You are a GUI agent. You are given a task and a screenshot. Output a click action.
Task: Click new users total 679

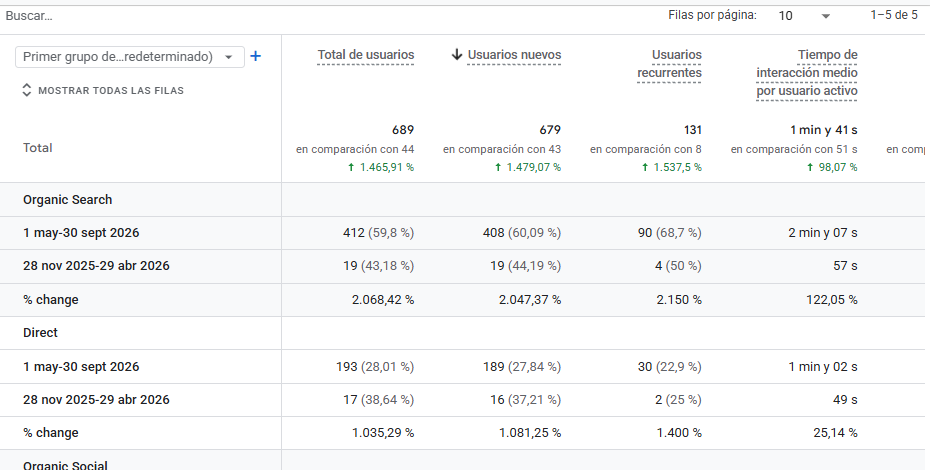click(550, 130)
